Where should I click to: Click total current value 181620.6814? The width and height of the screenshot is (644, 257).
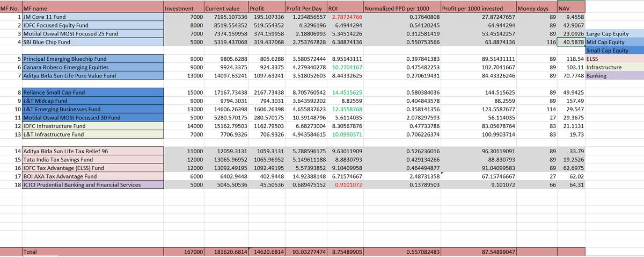(x=226, y=252)
